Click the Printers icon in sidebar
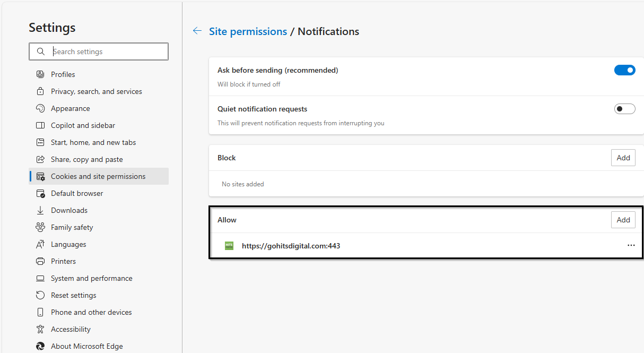This screenshot has width=644, height=353. pos(40,261)
